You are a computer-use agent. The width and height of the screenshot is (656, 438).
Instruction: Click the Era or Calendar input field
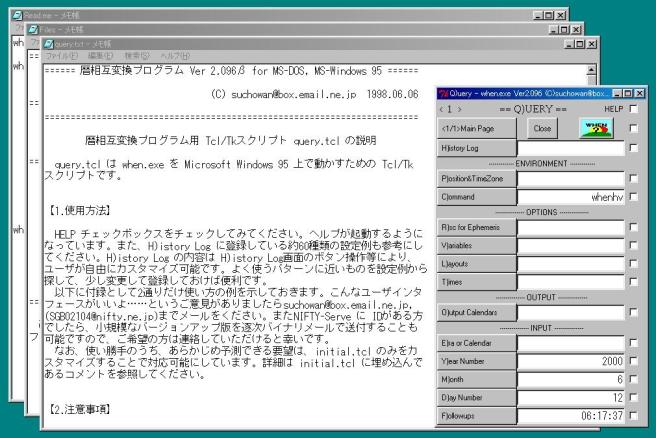(x=571, y=343)
